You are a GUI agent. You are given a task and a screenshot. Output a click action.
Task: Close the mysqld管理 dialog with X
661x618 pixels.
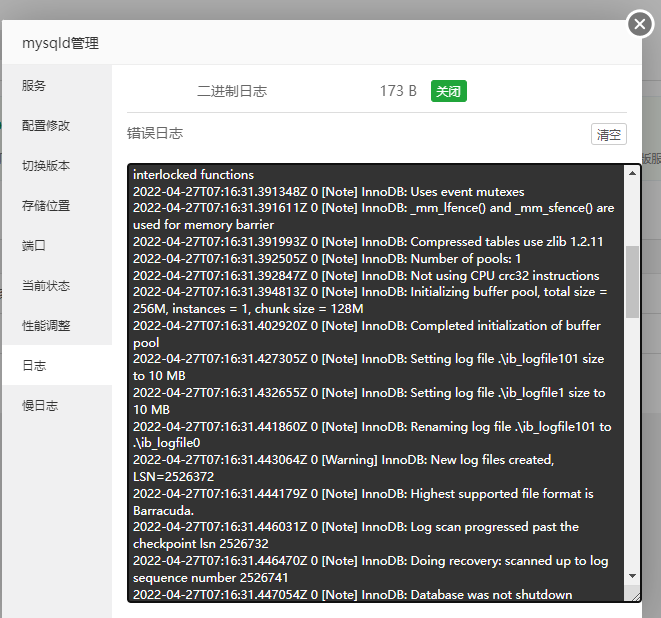tap(640, 24)
